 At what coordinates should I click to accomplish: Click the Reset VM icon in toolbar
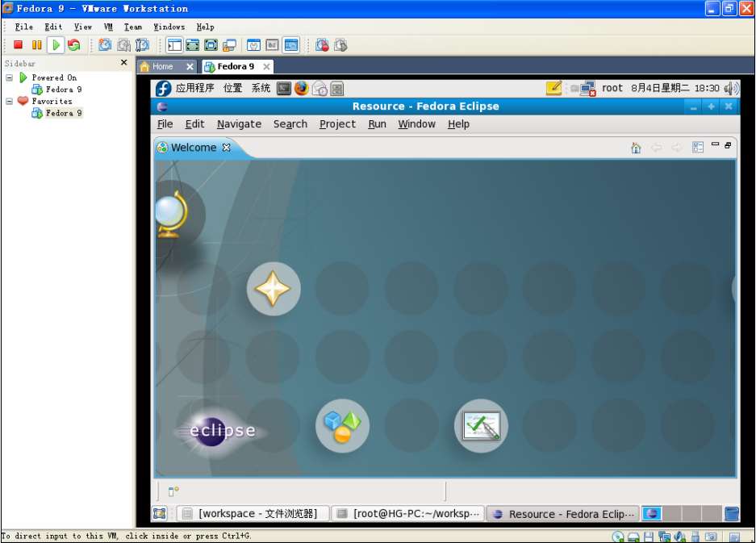pos(73,45)
